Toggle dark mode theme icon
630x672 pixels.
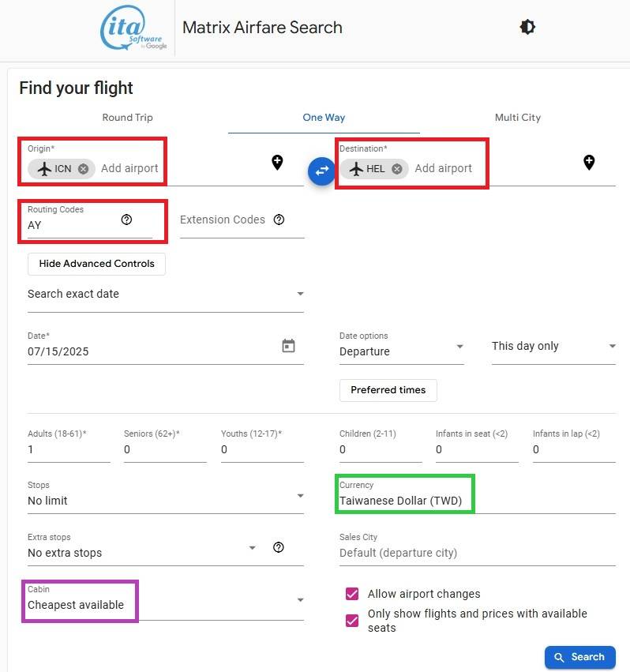click(527, 27)
